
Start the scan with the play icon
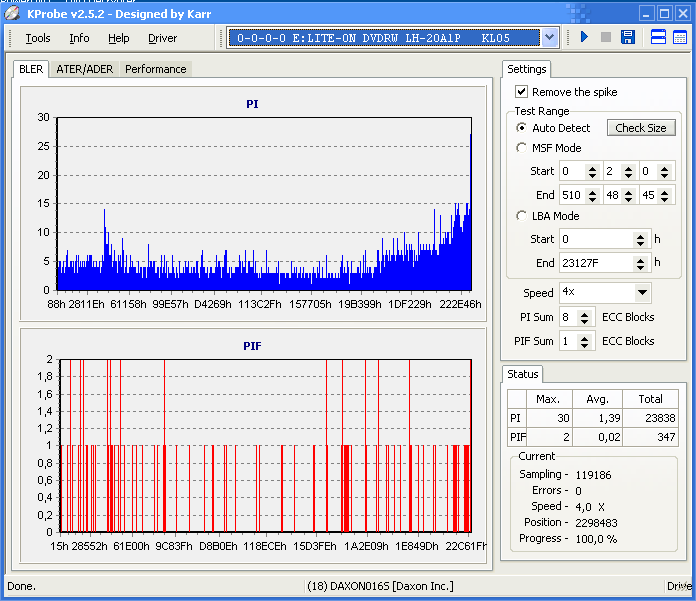click(x=584, y=38)
